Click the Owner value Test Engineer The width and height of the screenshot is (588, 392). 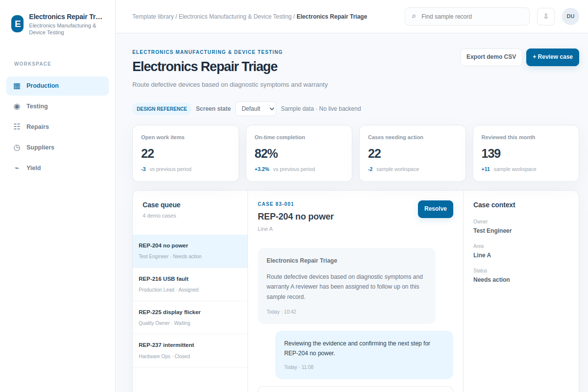(x=492, y=231)
